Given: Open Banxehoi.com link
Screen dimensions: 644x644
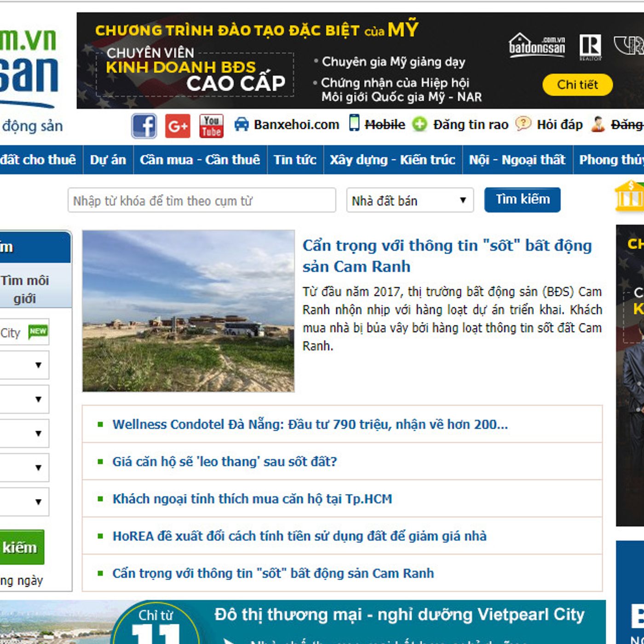Looking at the screenshot, I should pyautogui.click(x=296, y=125).
